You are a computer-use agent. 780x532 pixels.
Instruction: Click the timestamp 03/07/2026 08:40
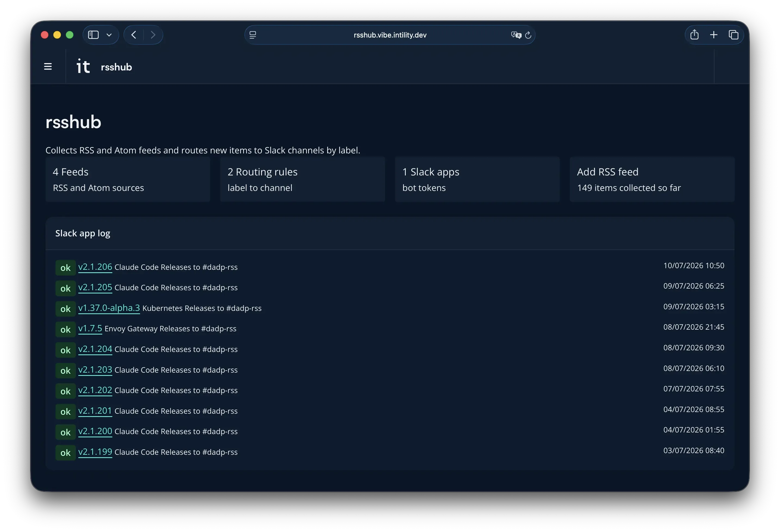pos(694,450)
